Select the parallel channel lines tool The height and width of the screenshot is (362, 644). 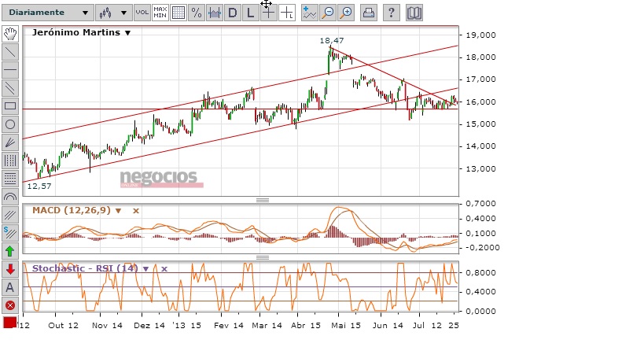tap(10, 88)
